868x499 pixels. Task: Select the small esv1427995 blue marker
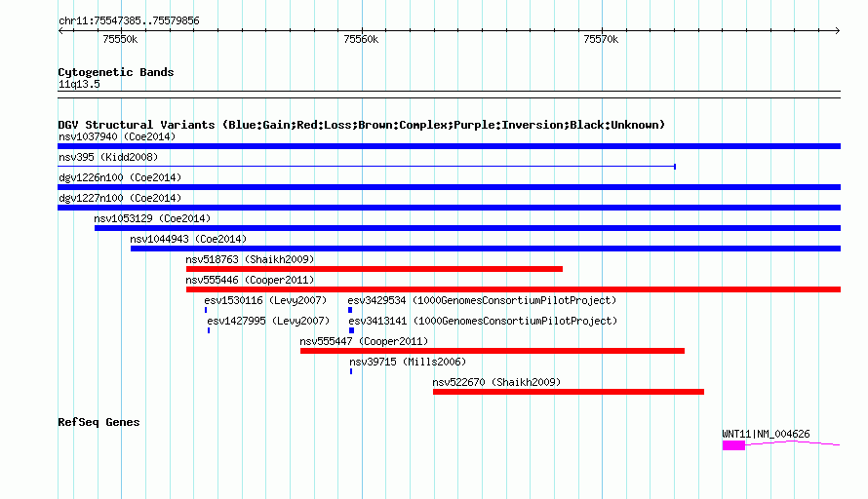tap(209, 330)
